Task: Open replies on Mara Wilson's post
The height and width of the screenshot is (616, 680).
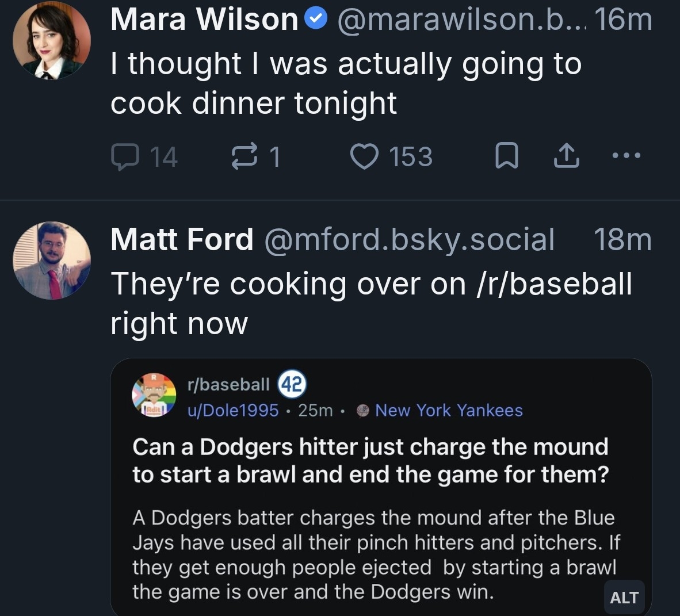Action: tap(125, 156)
